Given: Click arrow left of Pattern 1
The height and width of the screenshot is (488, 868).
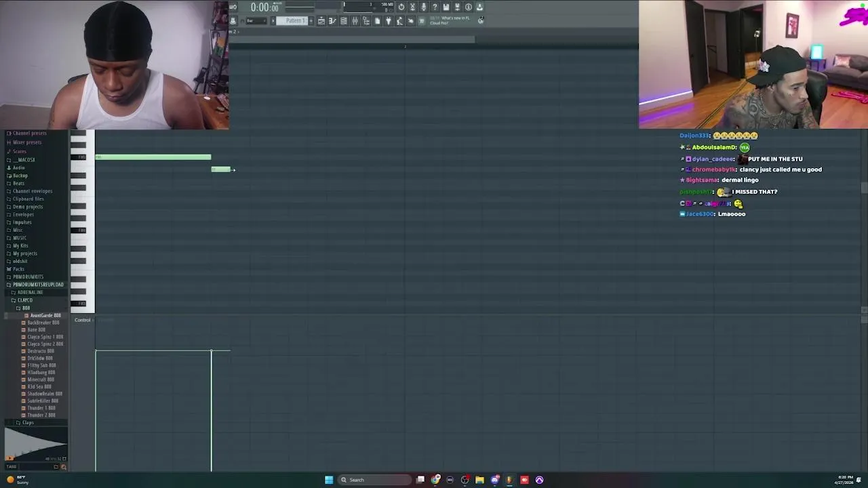Looking at the screenshot, I should [x=273, y=21].
